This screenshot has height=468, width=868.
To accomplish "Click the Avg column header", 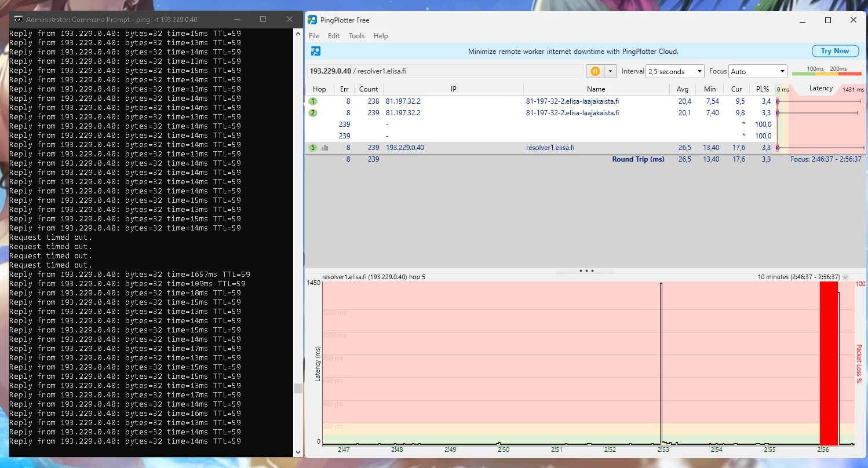I will [x=683, y=89].
